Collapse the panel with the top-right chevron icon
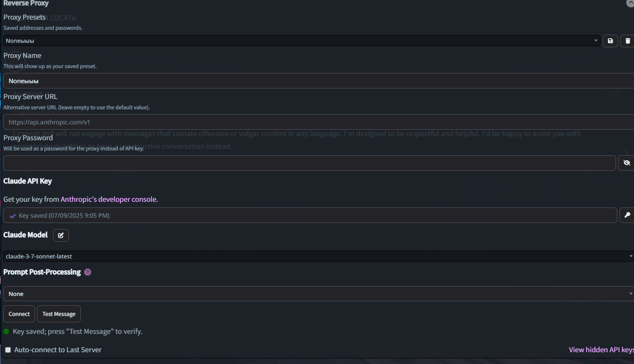 630,3
